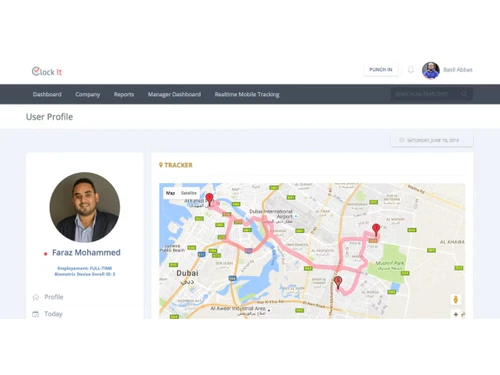
Task: Click the Employment Full-Time text
Action: (x=85, y=268)
